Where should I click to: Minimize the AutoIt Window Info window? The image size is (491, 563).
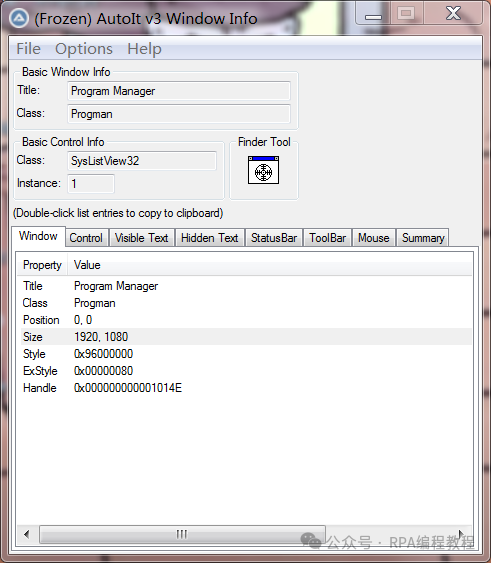click(x=373, y=14)
